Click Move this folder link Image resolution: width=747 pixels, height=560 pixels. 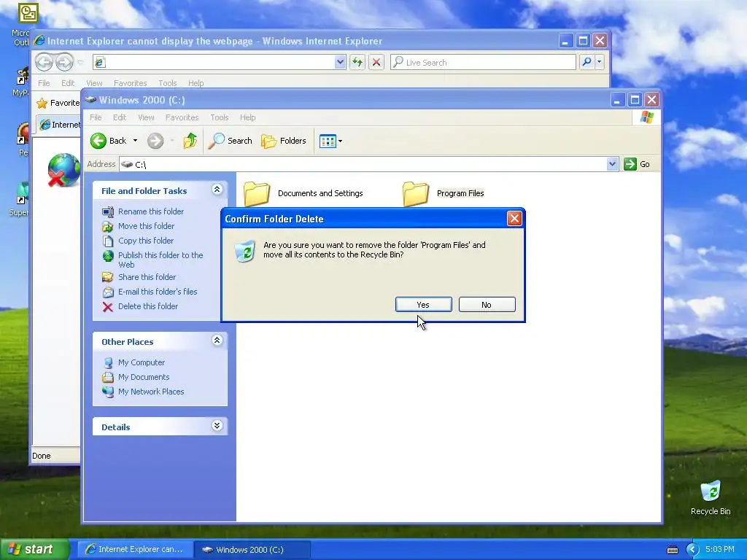click(146, 226)
